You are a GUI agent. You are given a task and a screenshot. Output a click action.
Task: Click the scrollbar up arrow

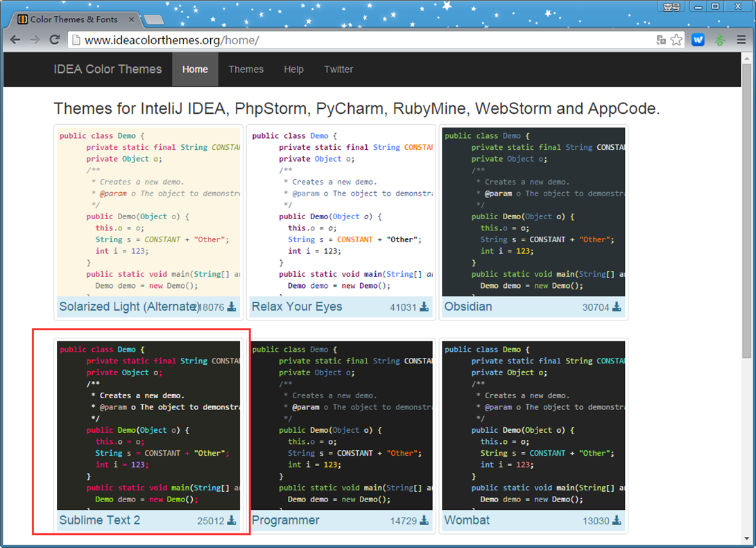pos(746,57)
